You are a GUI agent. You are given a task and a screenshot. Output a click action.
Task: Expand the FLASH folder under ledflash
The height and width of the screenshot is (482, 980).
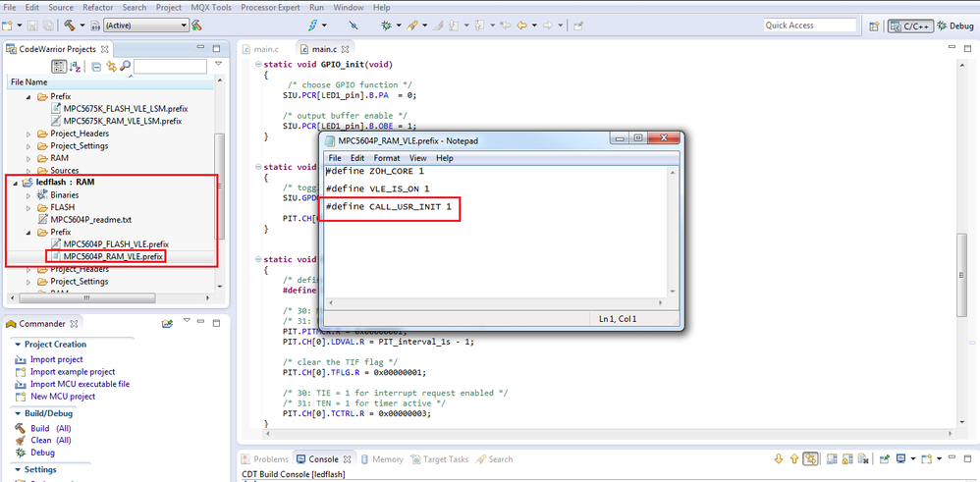pyautogui.click(x=28, y=207)
